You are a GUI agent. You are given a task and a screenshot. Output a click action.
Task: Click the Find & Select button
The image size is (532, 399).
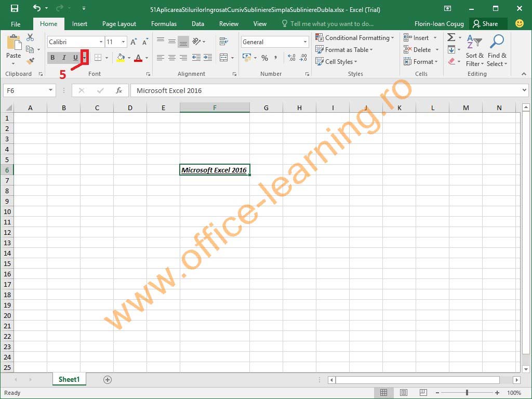(497, 50)
